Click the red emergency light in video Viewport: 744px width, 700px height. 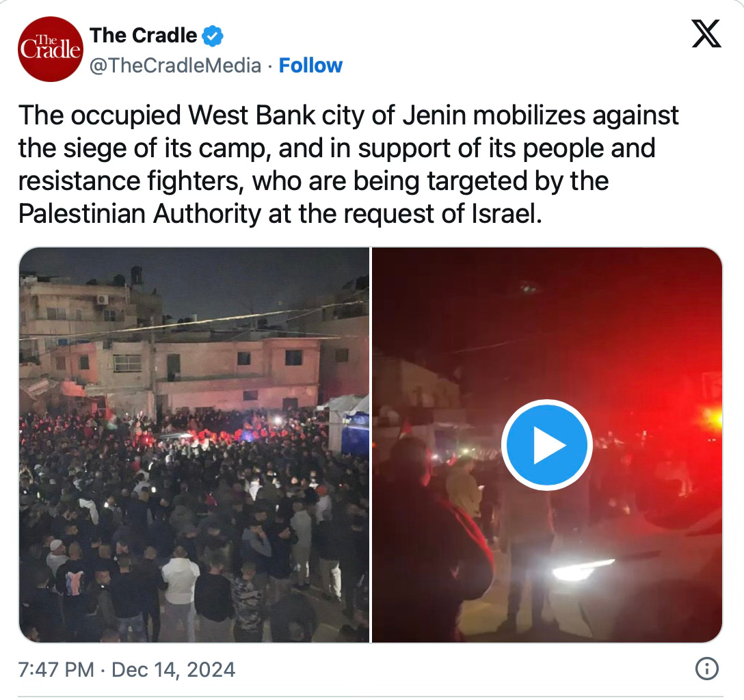pos(712,418)
